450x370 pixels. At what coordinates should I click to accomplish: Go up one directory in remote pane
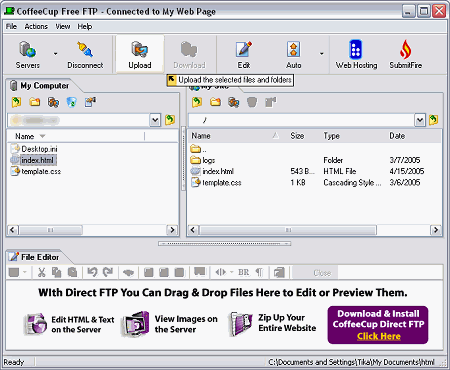[197, 102]
